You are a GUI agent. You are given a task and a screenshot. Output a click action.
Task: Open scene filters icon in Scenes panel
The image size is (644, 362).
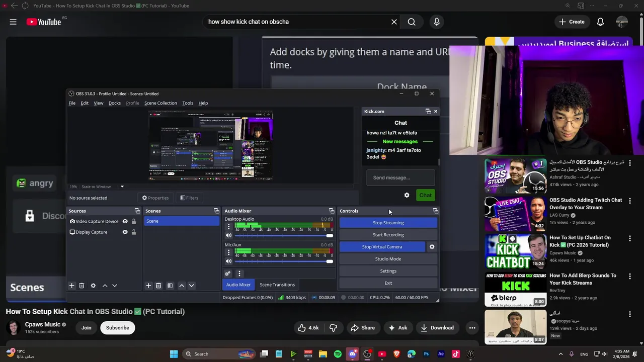click(170, 286)
